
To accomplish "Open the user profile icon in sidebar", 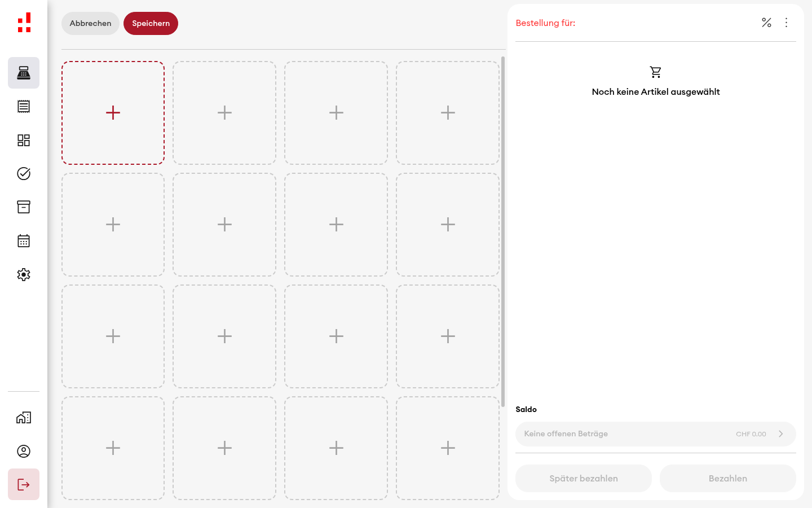I will (24, 451).
